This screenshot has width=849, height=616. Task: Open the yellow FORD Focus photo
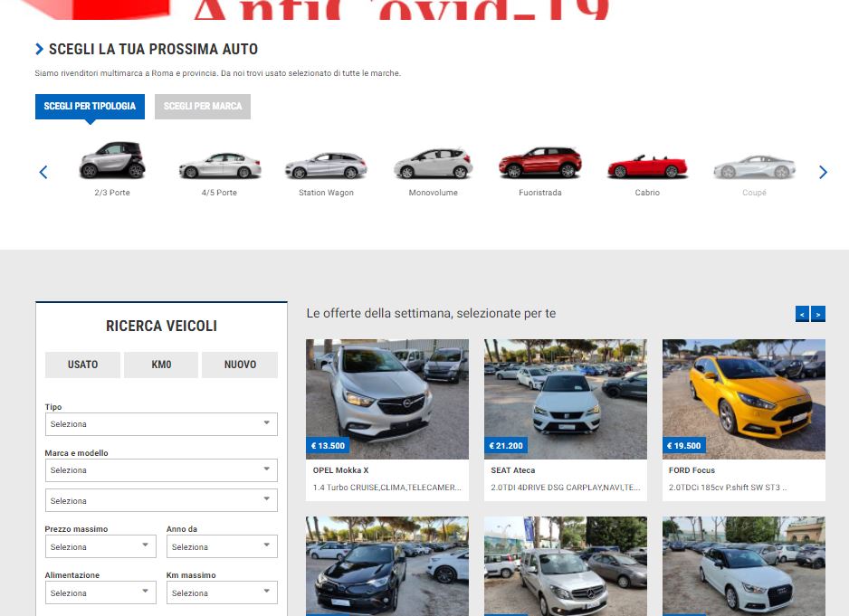pos(744,400)
